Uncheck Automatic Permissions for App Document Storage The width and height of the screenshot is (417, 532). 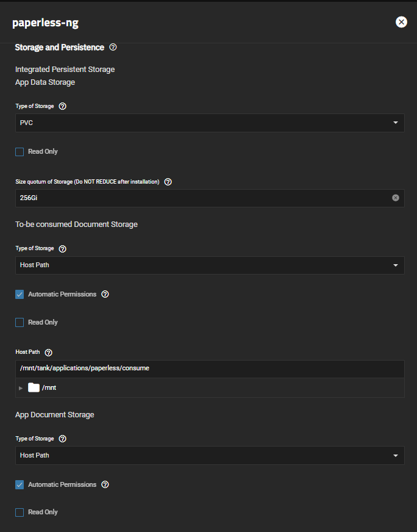(x=20, y=484)
